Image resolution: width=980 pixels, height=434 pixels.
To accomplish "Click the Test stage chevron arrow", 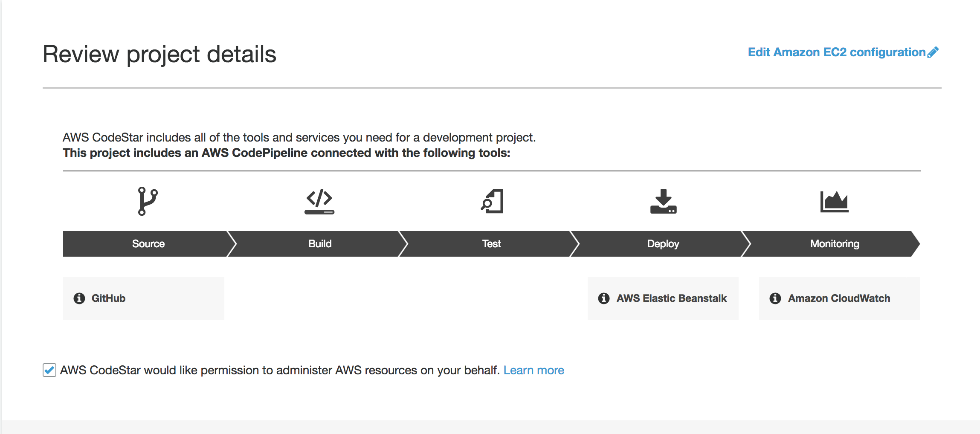I will tap(574, 243).
